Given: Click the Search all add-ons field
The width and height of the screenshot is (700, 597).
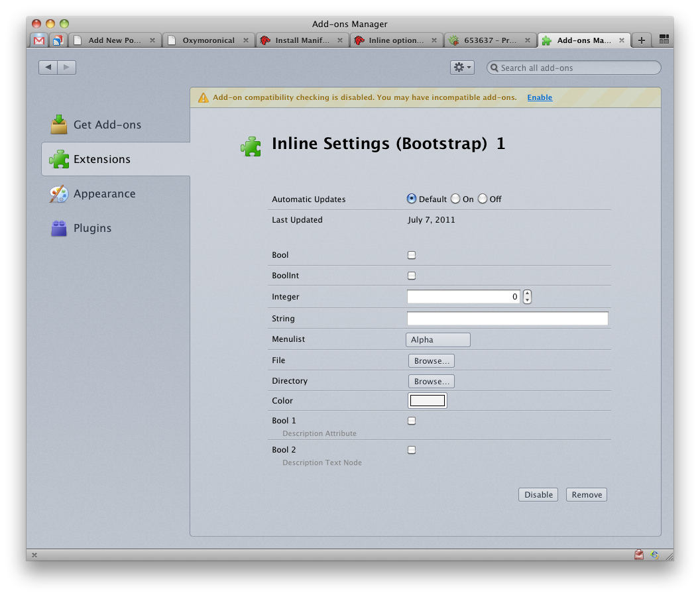Looking at the screenshot, I should pyautogui.click(x=573, y=68).
